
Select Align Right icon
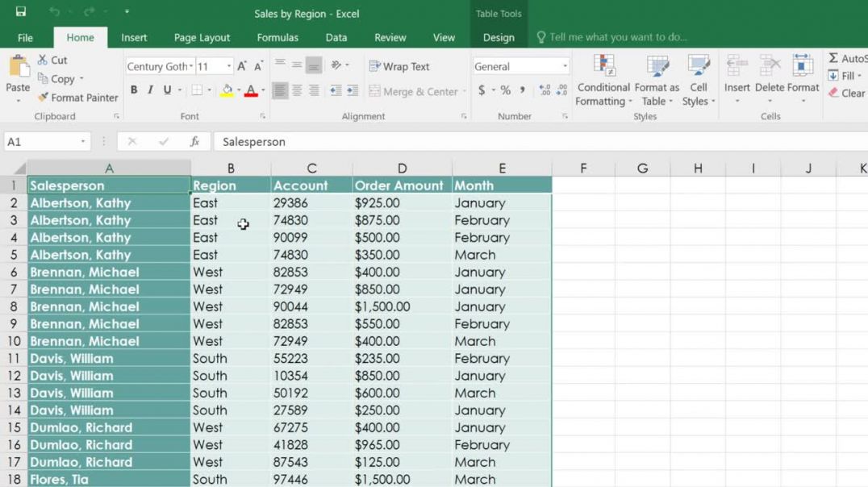pyautogui.click(x=314, y=90)
